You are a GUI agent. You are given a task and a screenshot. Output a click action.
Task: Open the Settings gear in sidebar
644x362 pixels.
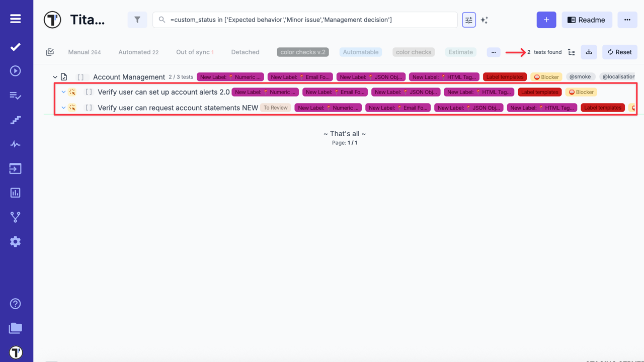16,241
